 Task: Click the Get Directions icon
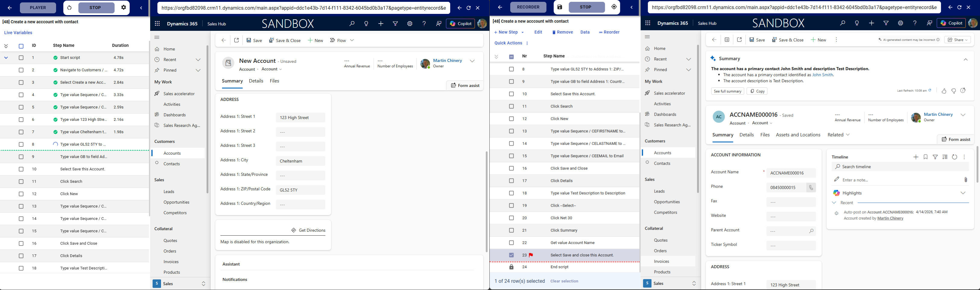(293, 230)
